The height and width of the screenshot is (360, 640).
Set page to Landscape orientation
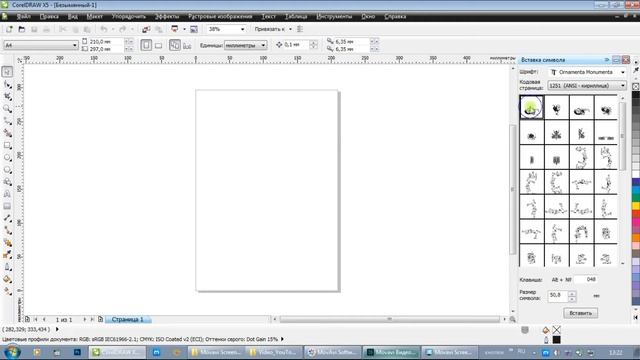pos(158,45)
